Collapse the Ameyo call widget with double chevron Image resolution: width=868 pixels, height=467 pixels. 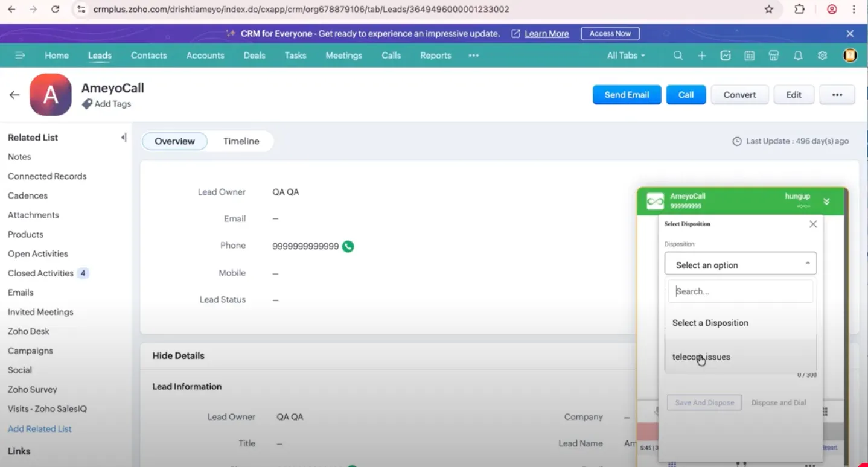pos(826,202)
